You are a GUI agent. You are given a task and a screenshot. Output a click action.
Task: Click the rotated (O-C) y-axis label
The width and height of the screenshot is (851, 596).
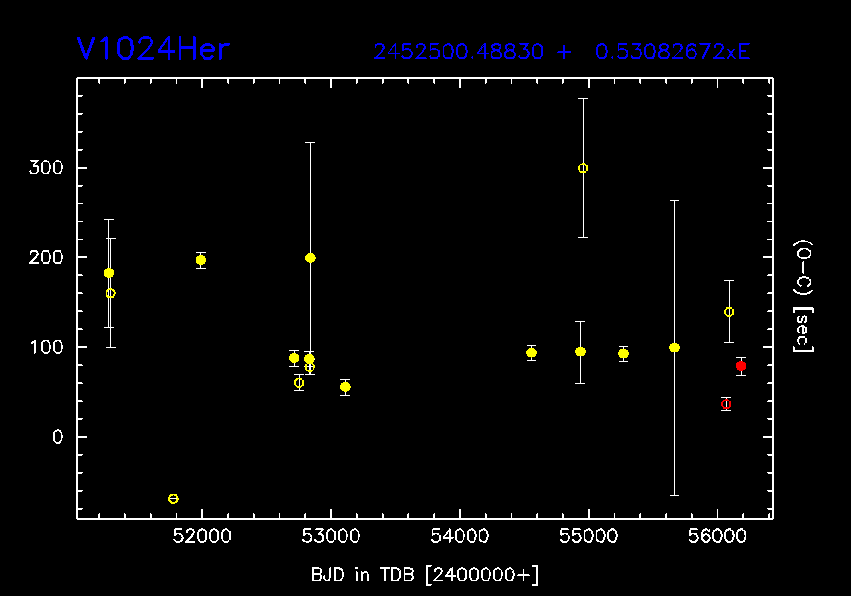point(802,296)
